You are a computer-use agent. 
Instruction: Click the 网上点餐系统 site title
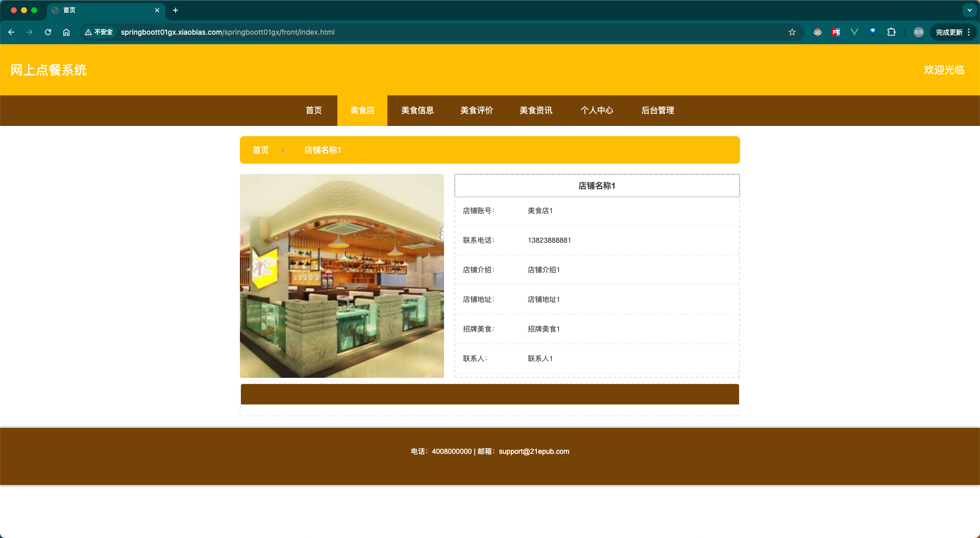coord(48,70)
